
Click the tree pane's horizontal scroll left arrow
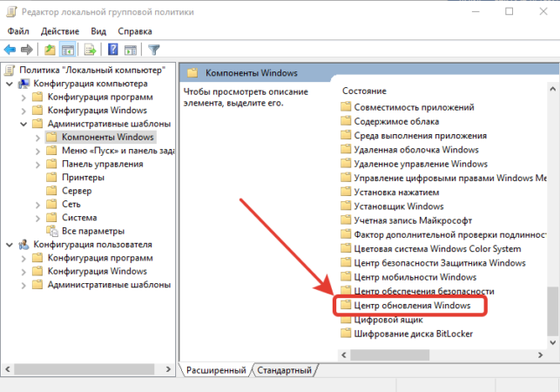coord(8,368)
